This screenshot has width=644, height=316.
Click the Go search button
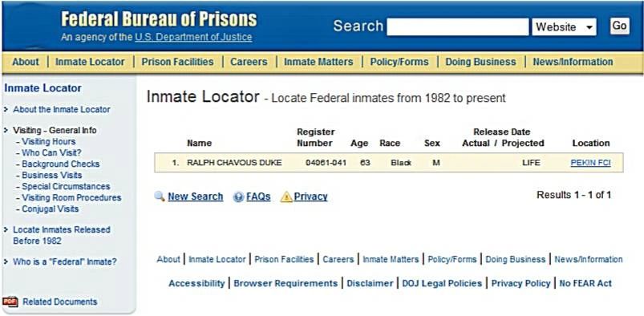tap(619, 26)
